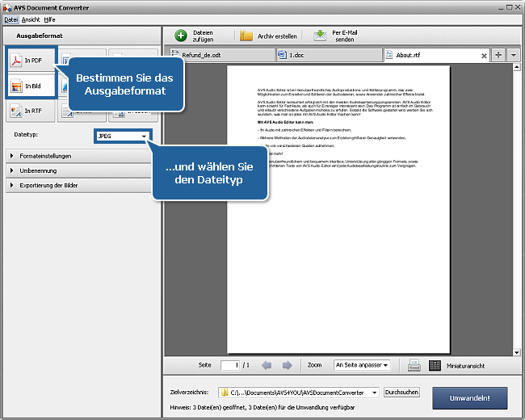Switch to the 1.doc tab
The image size is (525, 420).
330,55
